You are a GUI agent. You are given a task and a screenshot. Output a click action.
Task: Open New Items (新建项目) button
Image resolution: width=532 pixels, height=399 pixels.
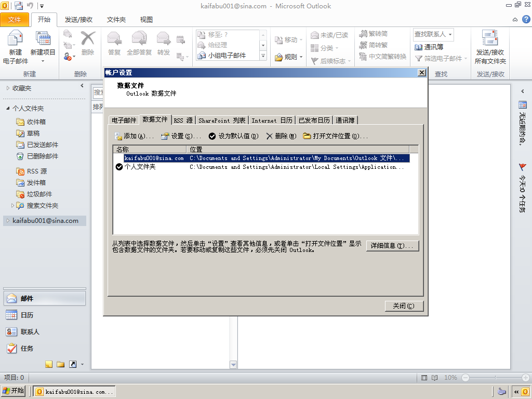pyautogui.click(x=43, y=46)
